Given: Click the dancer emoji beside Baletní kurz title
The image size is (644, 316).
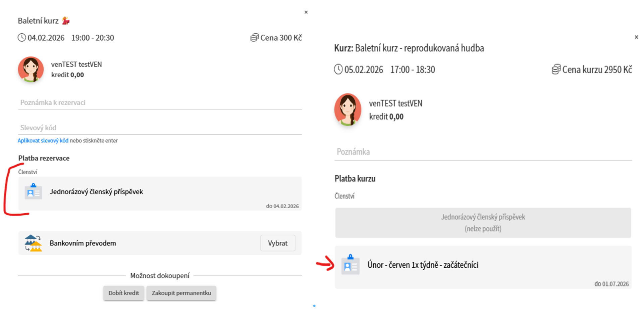Looking at the screenshot, I should tap(66, 21).
